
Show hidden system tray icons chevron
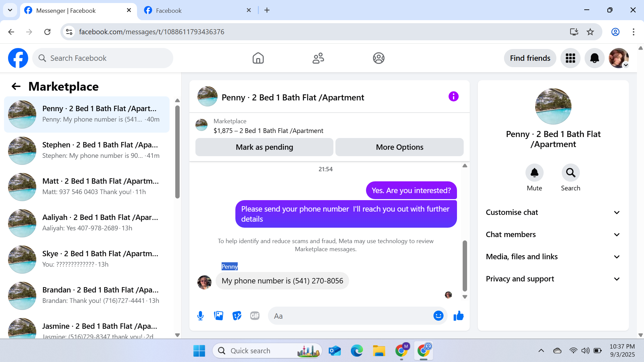[x=541, y=351]
